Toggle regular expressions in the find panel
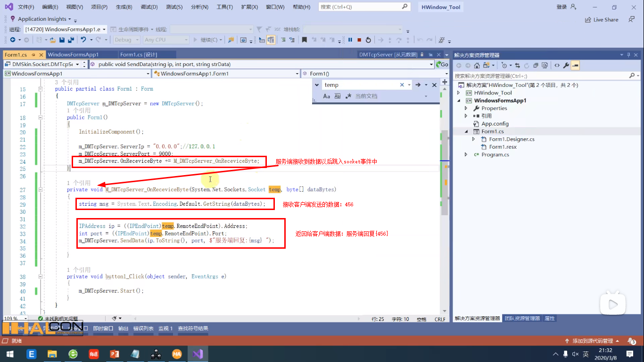 (348, 96)
